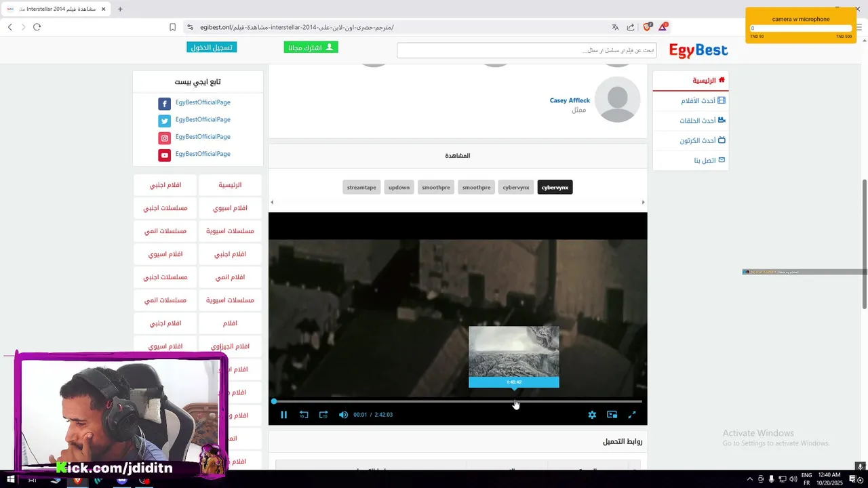Close the Interstellar 2014 tab

click(104, 9)
